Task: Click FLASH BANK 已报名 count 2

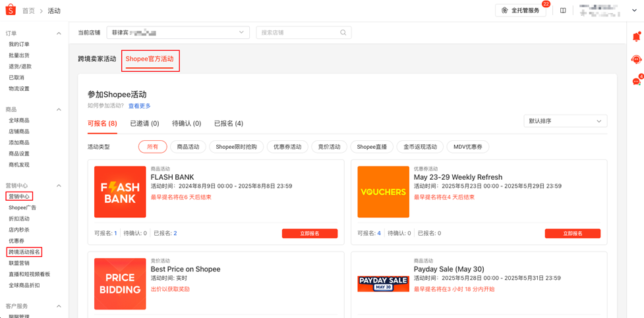Action: pos(175,234)
